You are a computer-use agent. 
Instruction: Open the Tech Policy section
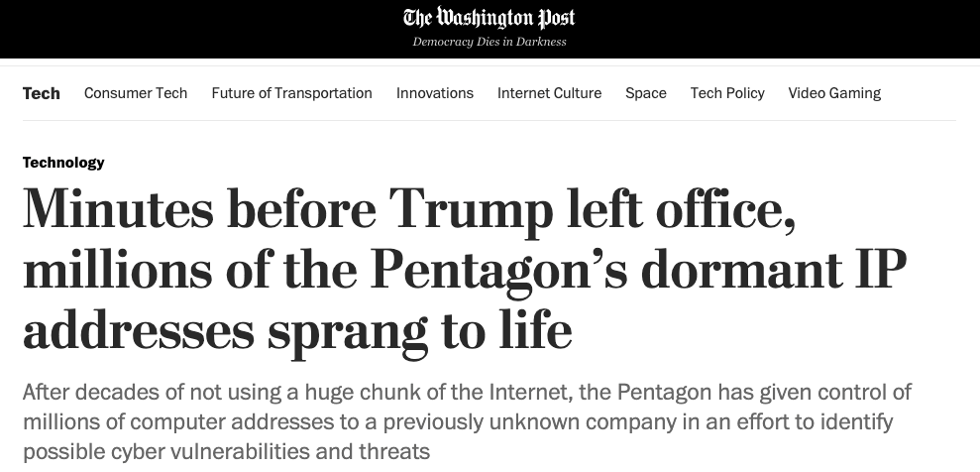[x=727, y=93]
